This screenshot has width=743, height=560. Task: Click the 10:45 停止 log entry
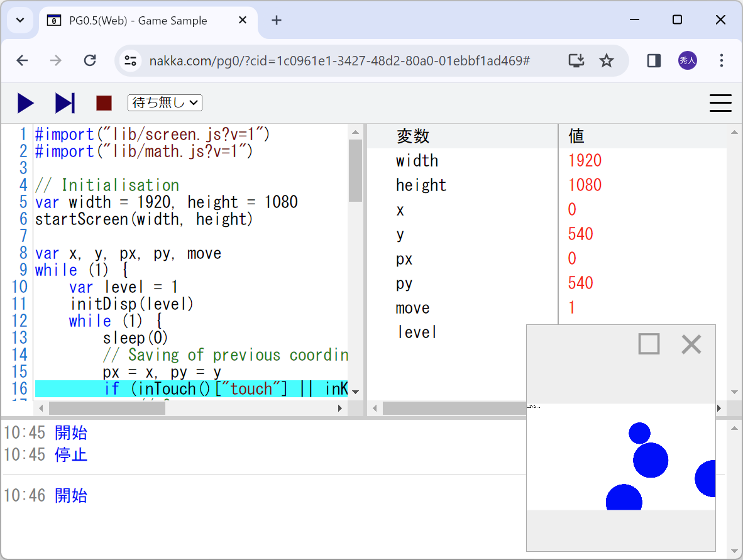[x=45, y=455]
